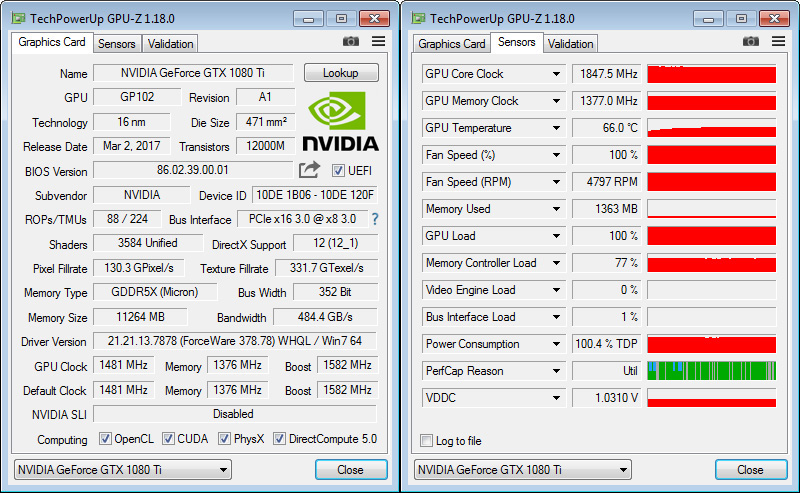Click the BIOS share export arrow icon
Screen dimensions: 800x493
click(309, 170)
